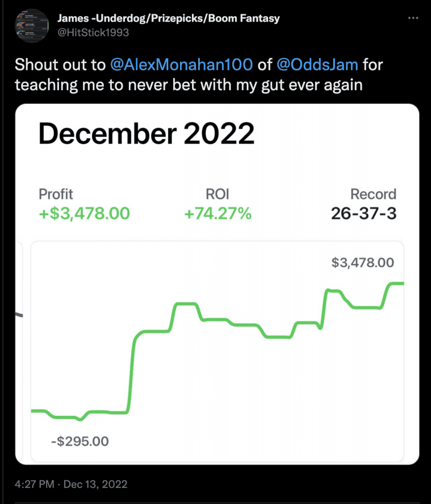Open the @AlexMonahan100 mention link

pyautogui.click(x=181, y=64)
